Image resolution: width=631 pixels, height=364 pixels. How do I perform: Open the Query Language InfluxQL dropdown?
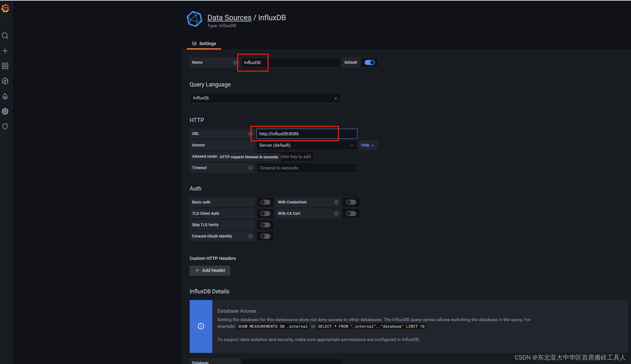coord(265,98)
